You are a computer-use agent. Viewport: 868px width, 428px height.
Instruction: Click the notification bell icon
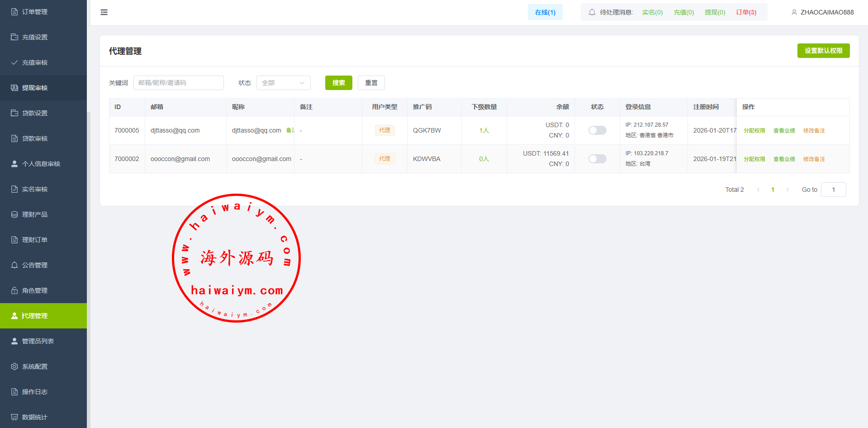tap(592, 12)
